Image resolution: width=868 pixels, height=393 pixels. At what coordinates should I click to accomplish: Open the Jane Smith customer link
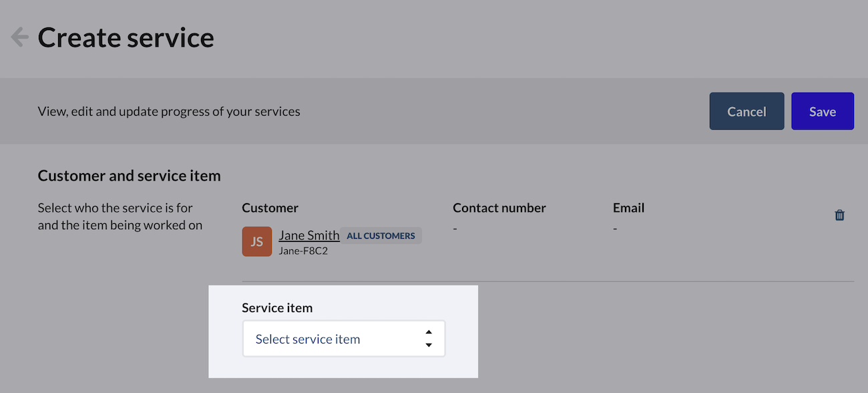309,235
